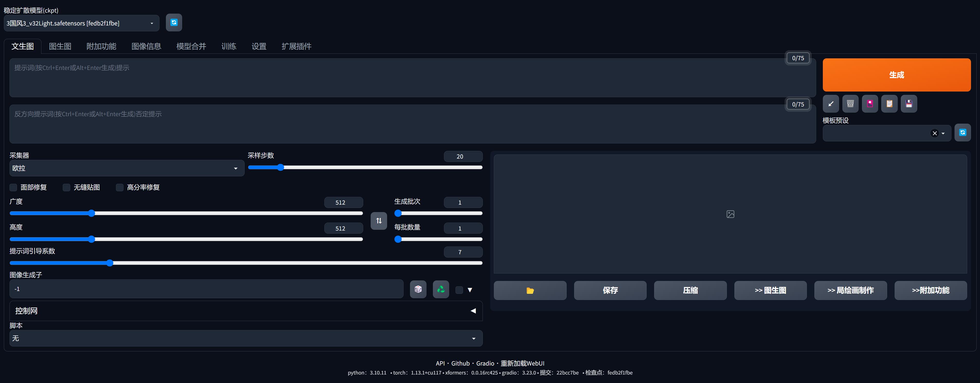Click the save style floppy disk icon
This screenshot has width=980, height=383.
tap(909, 103)
